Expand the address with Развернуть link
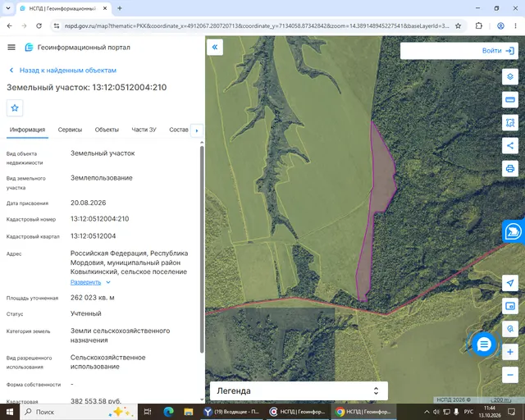Screen dimensions: 525x420 pyautogui.click(x=90, y=282)
